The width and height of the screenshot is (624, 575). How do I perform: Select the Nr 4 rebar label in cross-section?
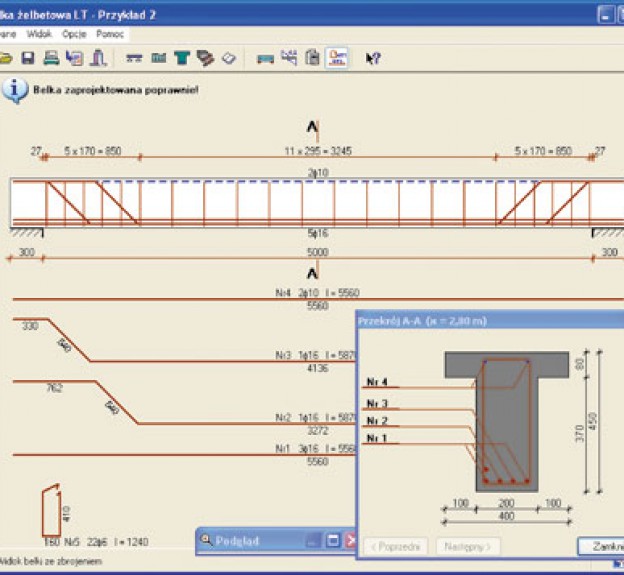point(376,382)
